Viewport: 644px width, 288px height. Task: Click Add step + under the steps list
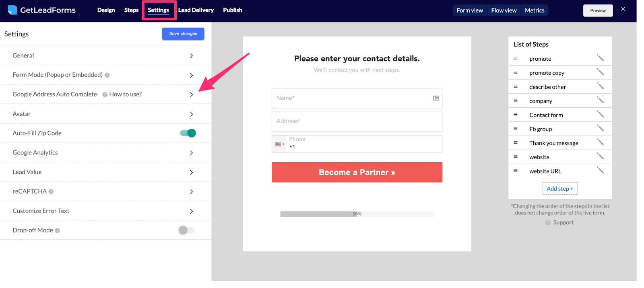pyautogui.click(x=559, y=188)
